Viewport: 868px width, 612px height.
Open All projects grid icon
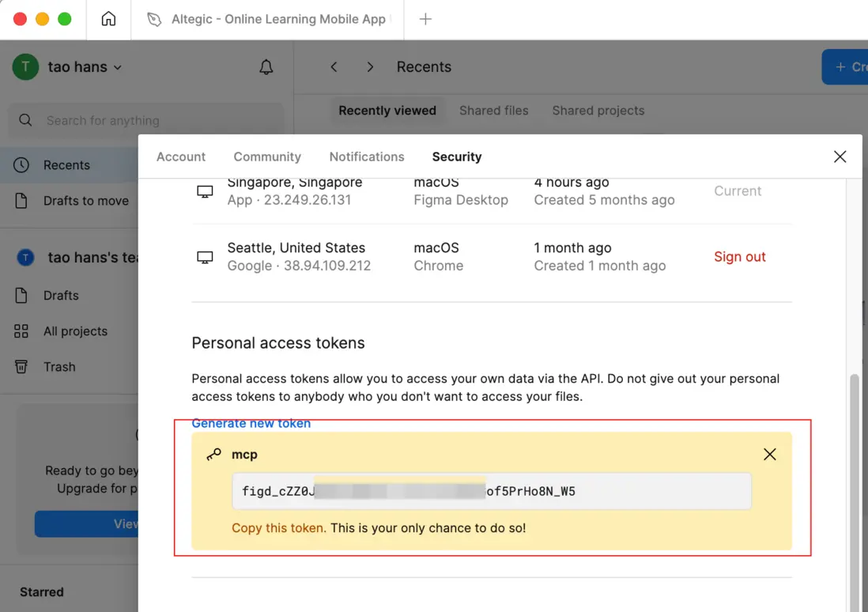click(21, 331)
